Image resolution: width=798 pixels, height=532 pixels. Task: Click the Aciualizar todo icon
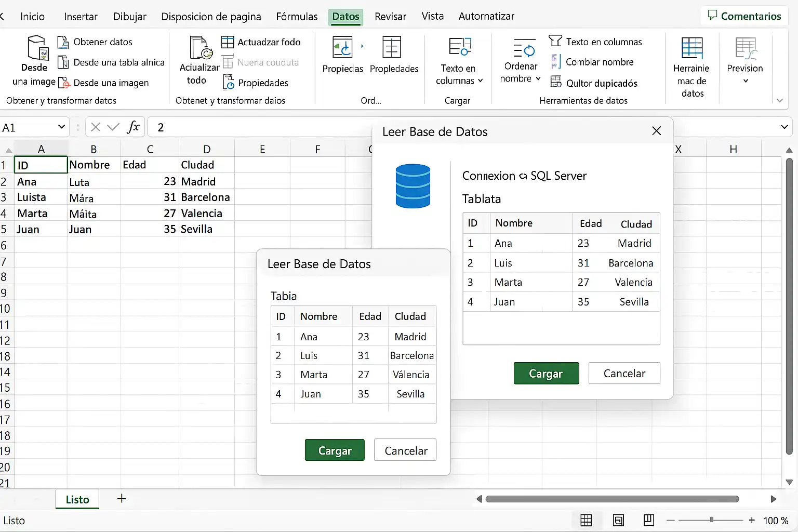[201, 48]
